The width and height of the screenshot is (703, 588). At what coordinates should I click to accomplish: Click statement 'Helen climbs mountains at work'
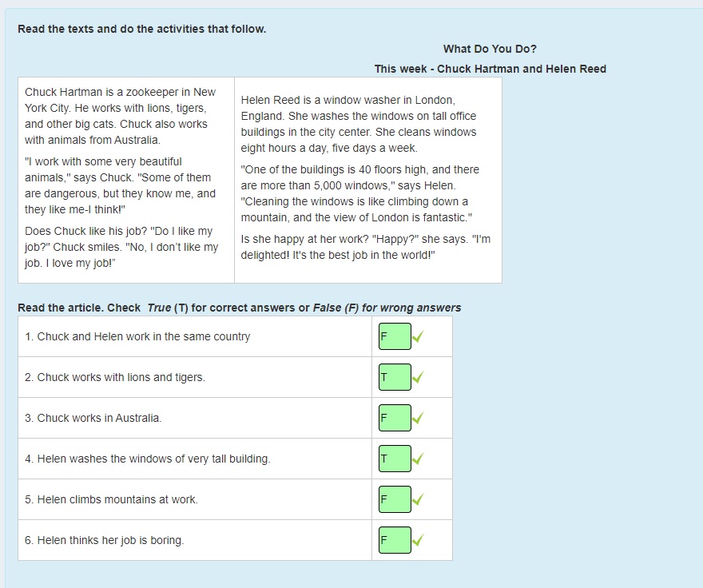click(111, 499)
